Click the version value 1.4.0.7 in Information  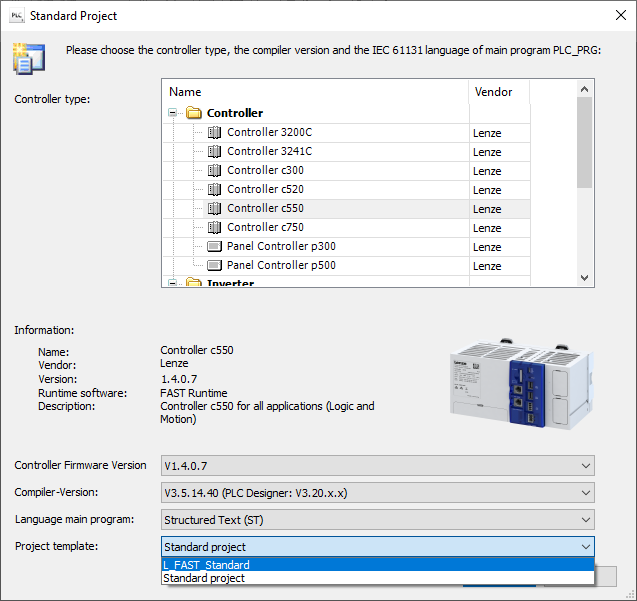[x=179, y=379]
